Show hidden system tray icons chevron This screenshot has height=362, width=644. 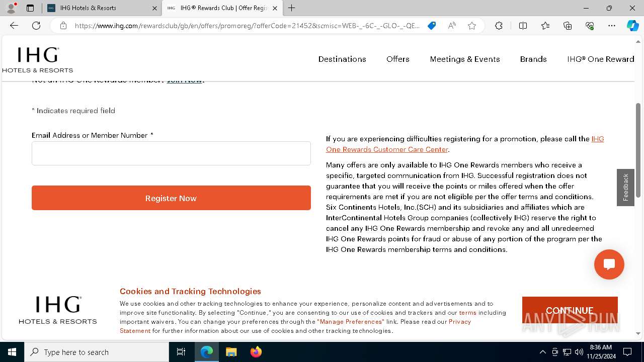point(542,352)
